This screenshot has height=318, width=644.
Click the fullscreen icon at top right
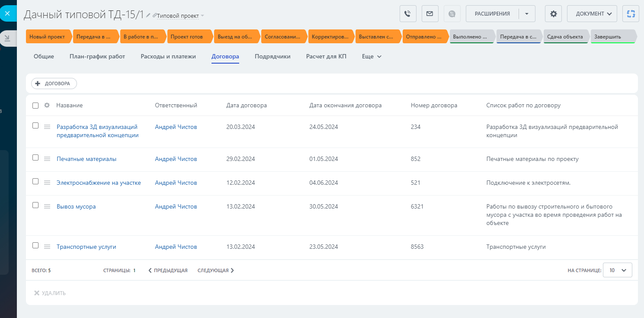pos(631,13)
